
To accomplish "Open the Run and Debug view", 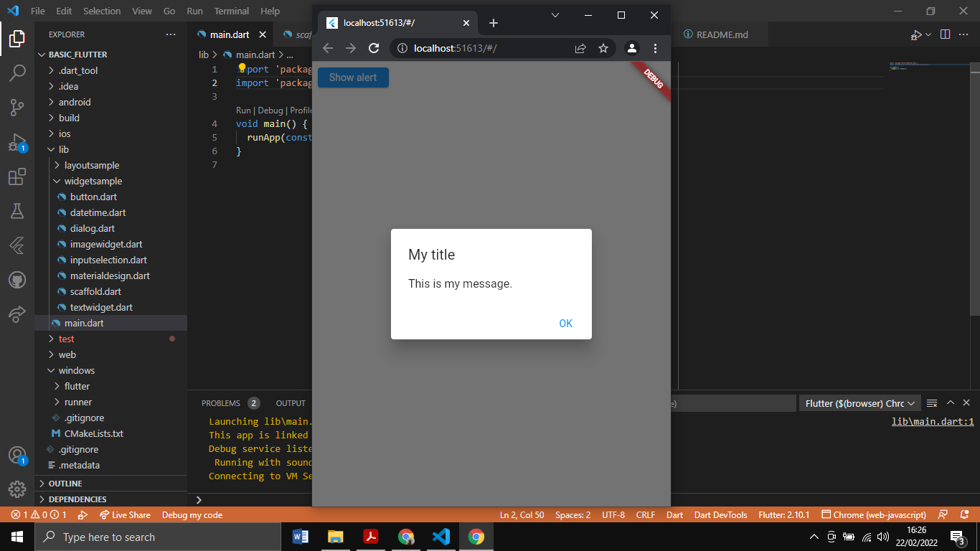I will (17, 143).
